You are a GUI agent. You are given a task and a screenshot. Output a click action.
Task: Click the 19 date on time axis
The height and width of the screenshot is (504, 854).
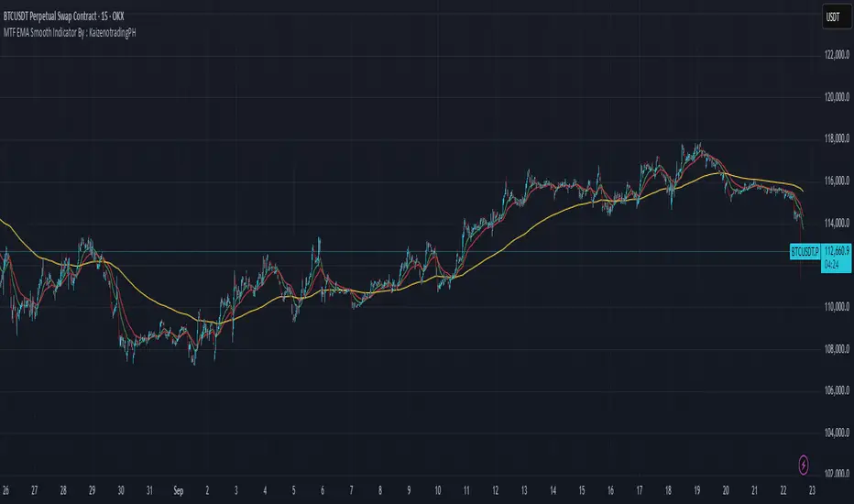coord(696,491)
